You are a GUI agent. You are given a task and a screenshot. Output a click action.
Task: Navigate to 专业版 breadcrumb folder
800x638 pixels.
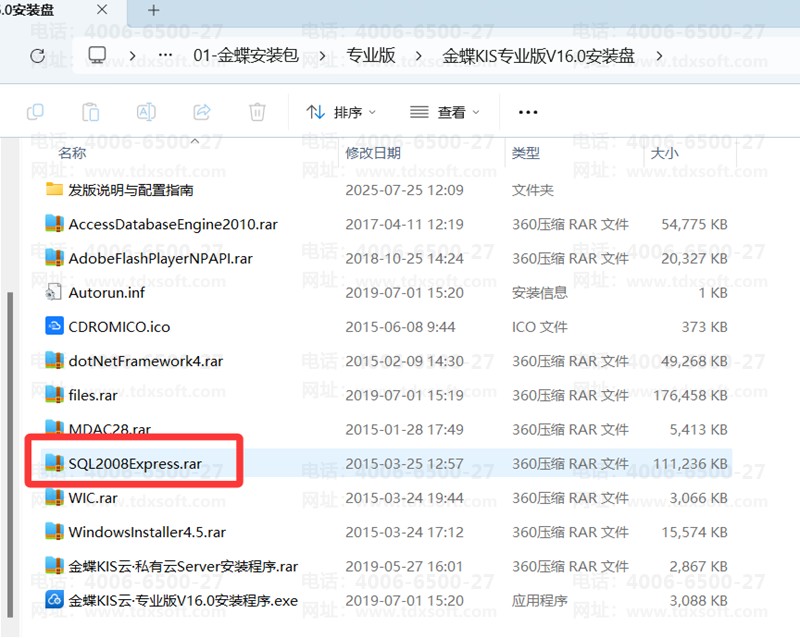pos(369,55)
